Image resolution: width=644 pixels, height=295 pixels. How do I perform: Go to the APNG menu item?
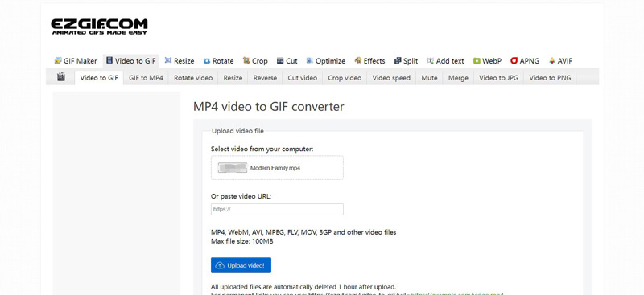click(525, 61)
